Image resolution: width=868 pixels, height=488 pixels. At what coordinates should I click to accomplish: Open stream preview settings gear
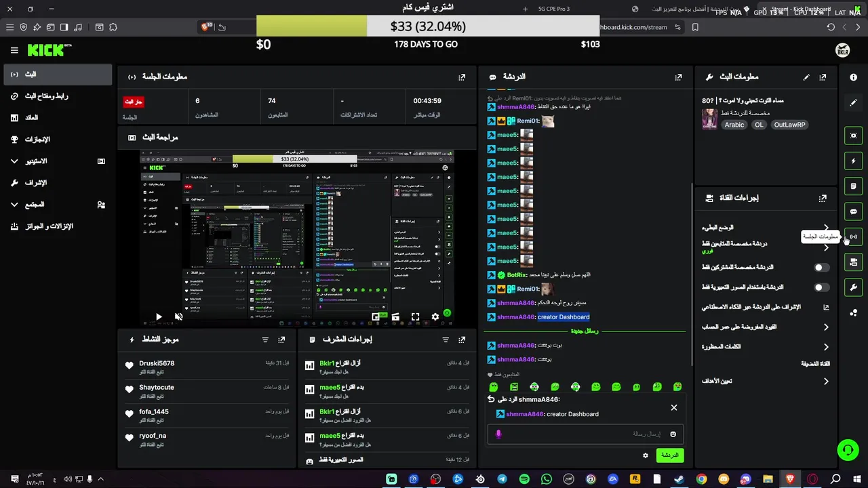click(x=435, y=317)
